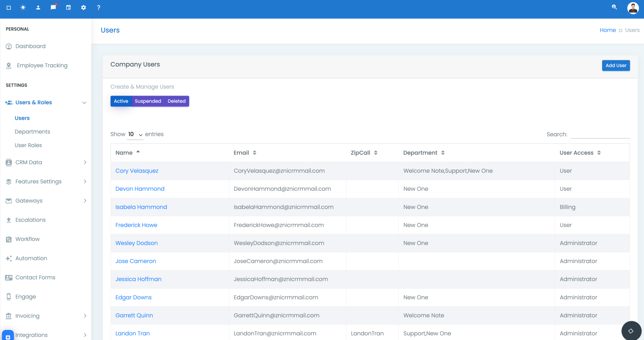Switch to the Suspended tab

[x=148, y=101]
